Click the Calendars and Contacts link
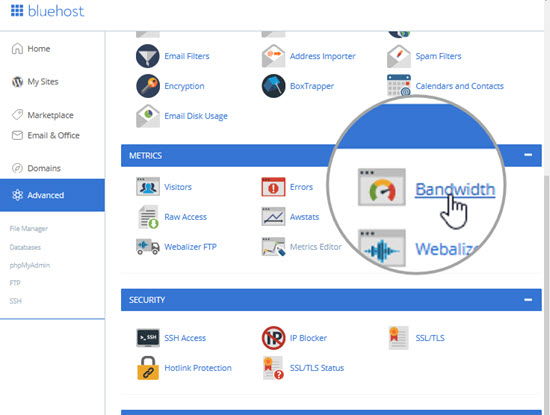 [x=460, y=86]
